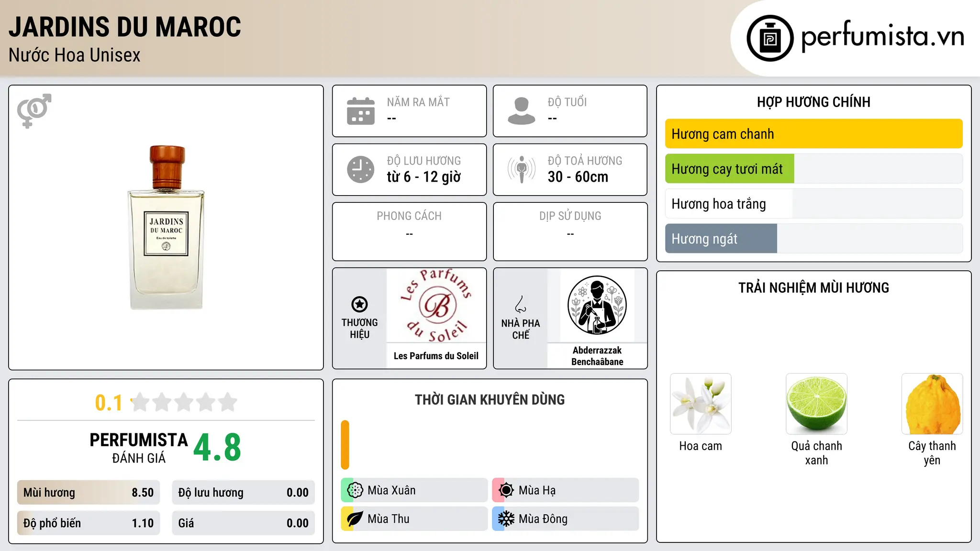Image resolution: width=980 pixels, height=551 pixels.
Task: Click the '30 - 60cm' sillage value
Action: [x=578, y=177]
